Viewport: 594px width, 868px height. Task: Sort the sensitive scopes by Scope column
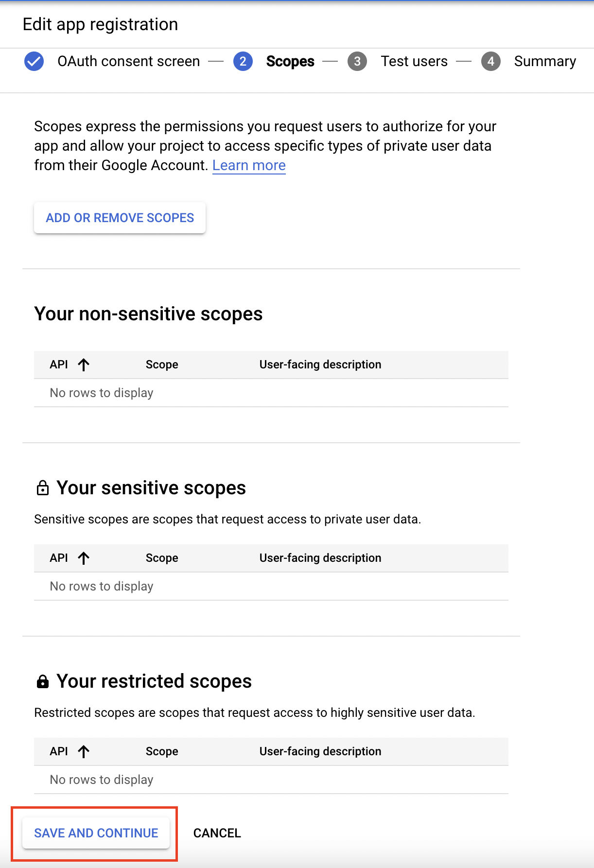(161, 558)
